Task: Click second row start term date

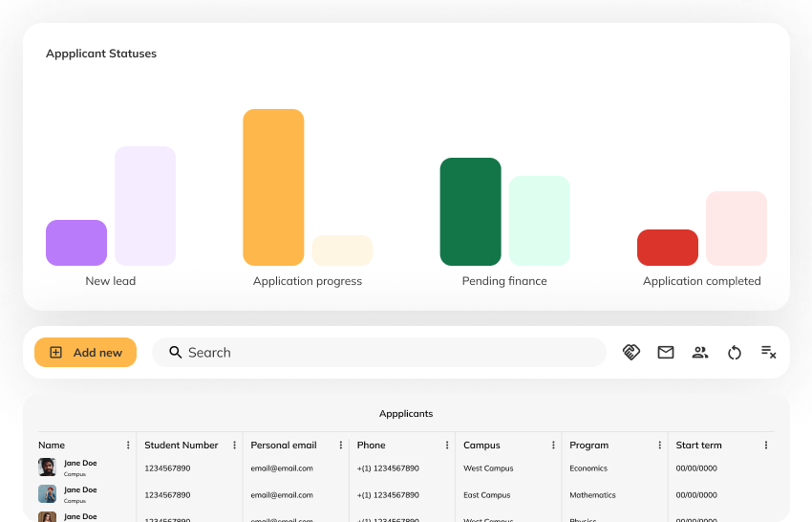Action: pyautogui.click(x=696, y=495)
